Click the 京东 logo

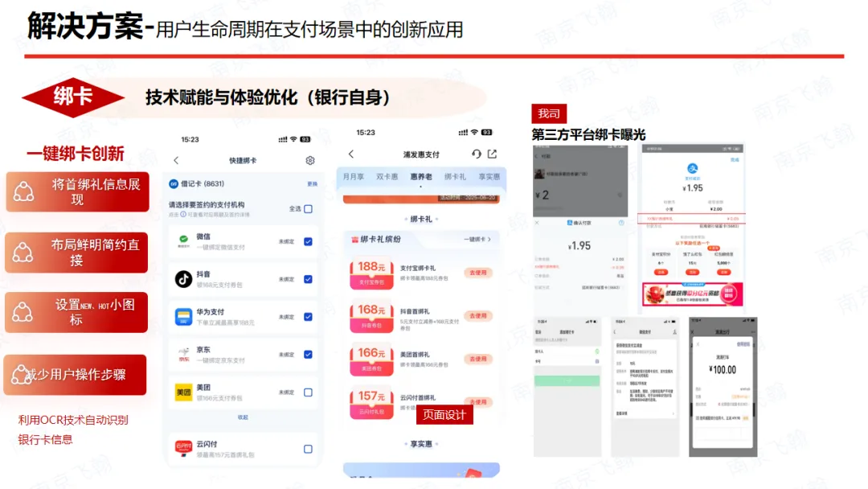pyautogui.click(x=183, y=355)
